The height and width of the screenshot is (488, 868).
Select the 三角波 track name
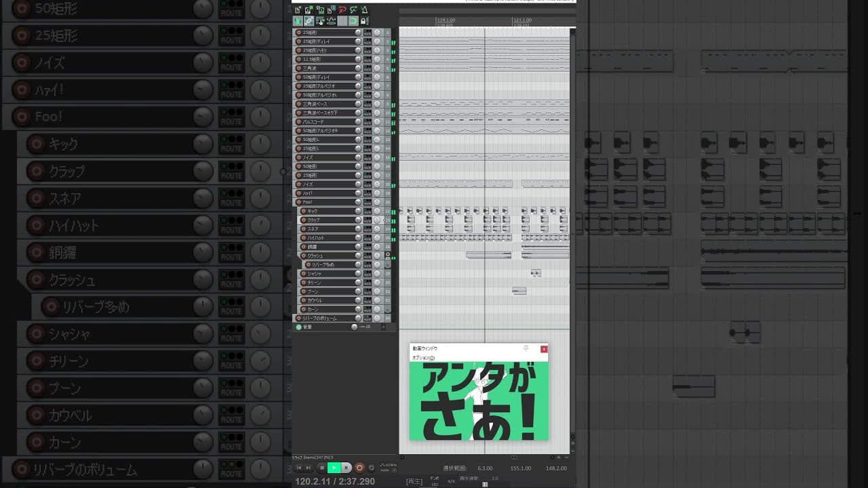(309, 68)
